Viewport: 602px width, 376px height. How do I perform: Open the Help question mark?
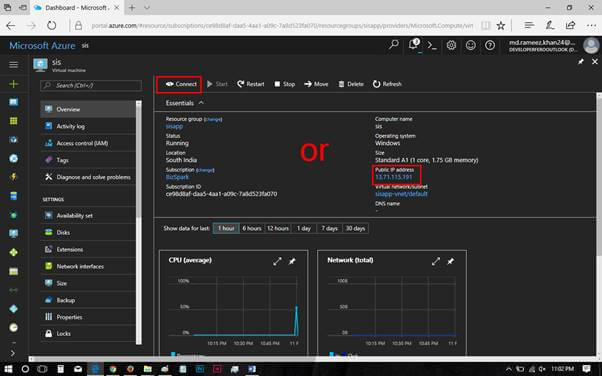[x=490, y=45]
